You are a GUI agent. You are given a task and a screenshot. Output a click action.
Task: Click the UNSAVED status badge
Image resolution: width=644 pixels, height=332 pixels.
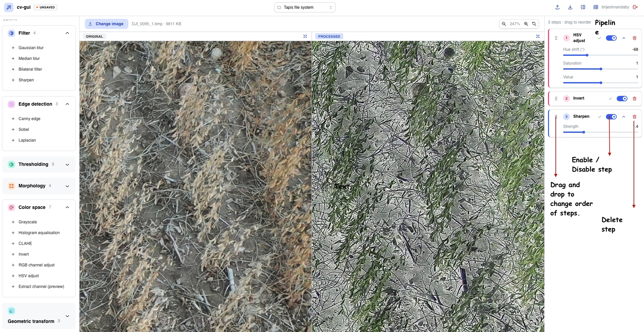(x=46, y=7)
